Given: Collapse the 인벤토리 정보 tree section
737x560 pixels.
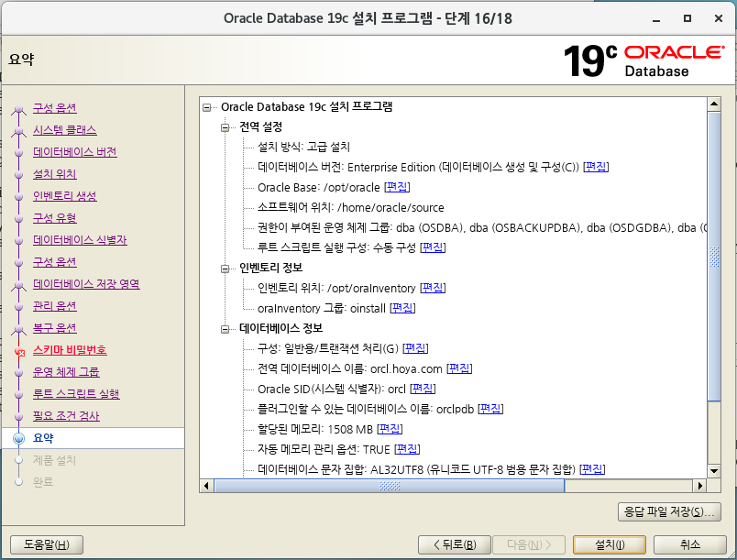Looking at the screenshot, I should pyautogui.click(x=225, y=269).
